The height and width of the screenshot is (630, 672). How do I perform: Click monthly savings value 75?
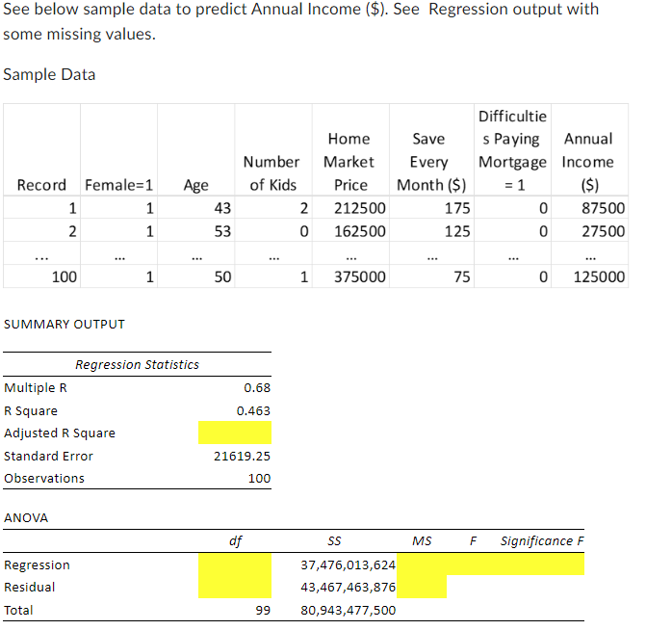click(x=462, y=277)
